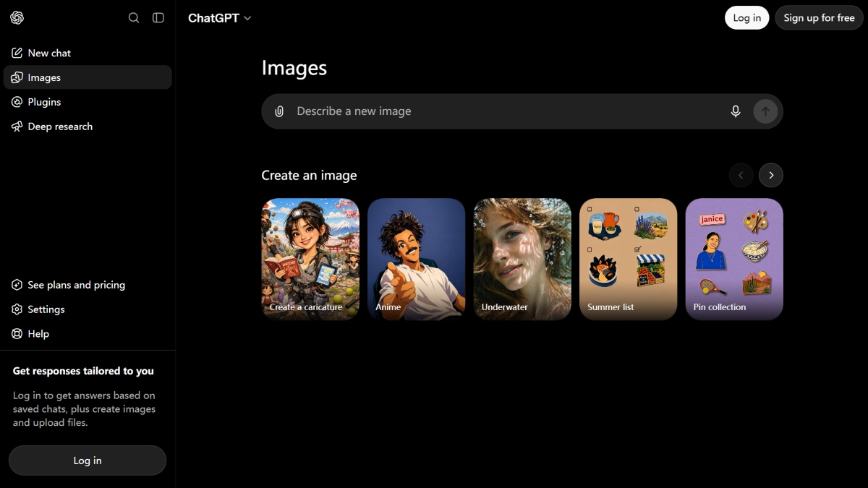Click Sign up for free button
868x488 pixels.
[x=819, y=18]
